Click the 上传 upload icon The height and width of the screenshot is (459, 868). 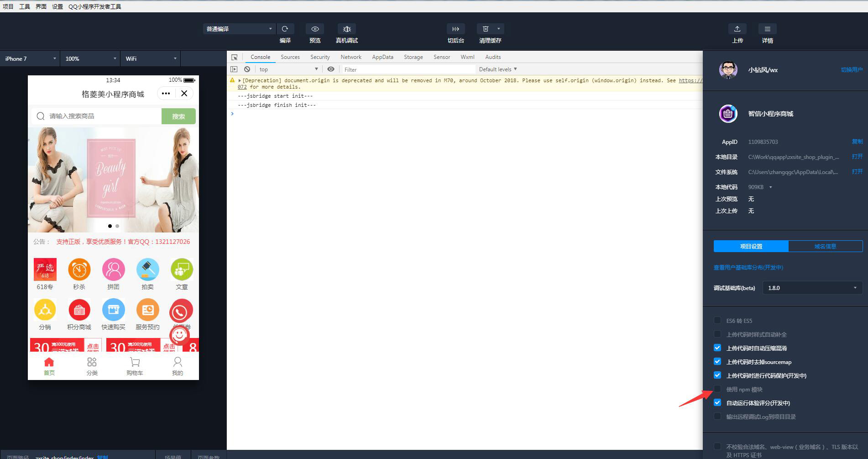[737, 29]
